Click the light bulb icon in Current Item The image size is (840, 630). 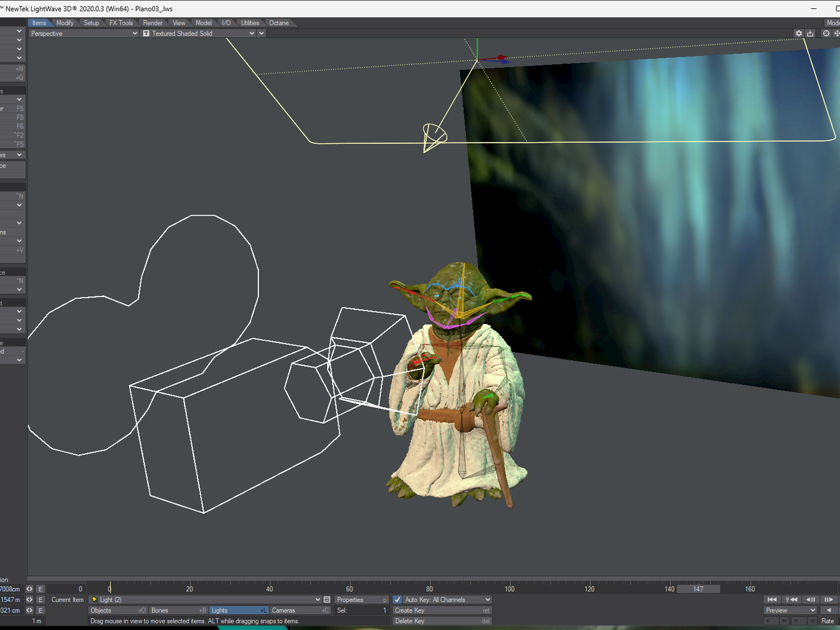[94, 599]
